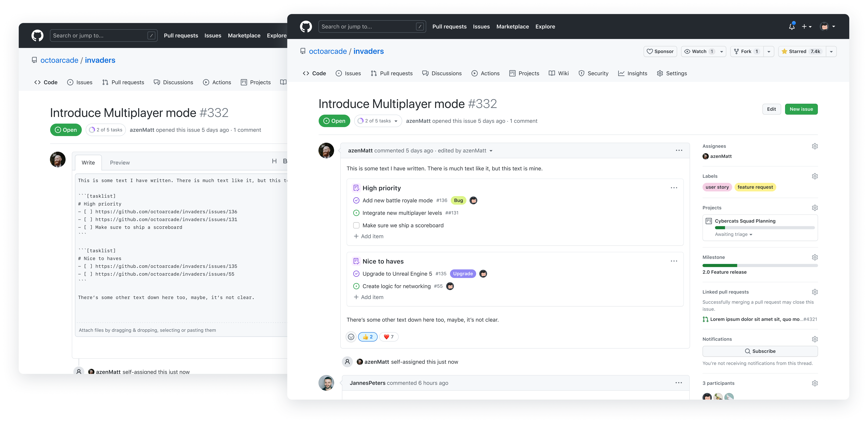Expand the 2 of 5 tasks dropdown
868x423 pixels.
click(378, 121)
